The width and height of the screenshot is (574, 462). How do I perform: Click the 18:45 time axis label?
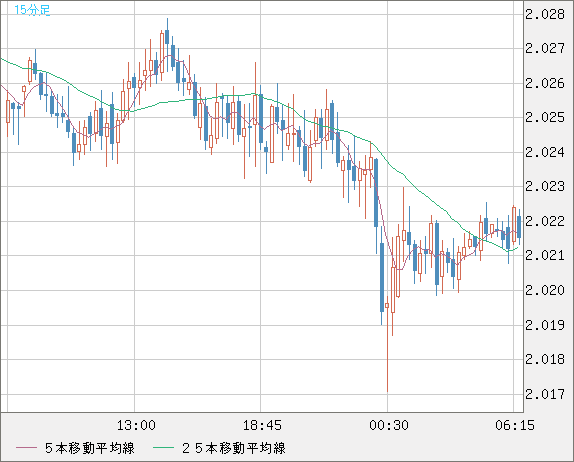click(262, 425)
